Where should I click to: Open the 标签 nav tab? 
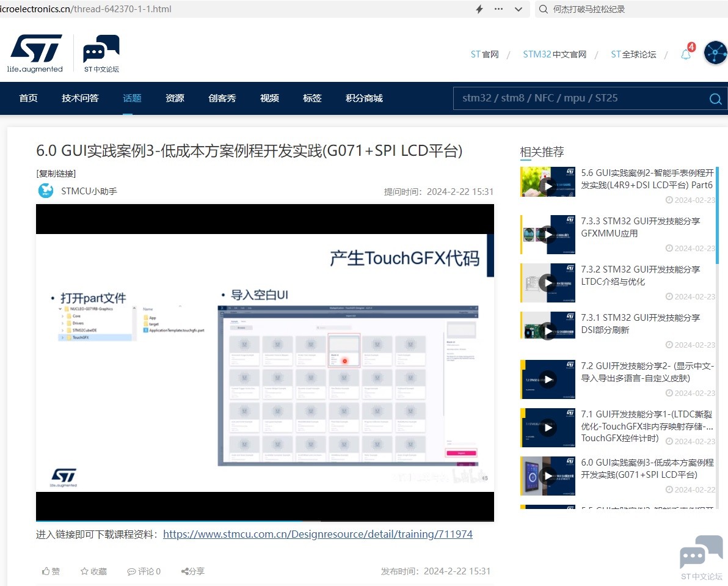tap(313, 98)
